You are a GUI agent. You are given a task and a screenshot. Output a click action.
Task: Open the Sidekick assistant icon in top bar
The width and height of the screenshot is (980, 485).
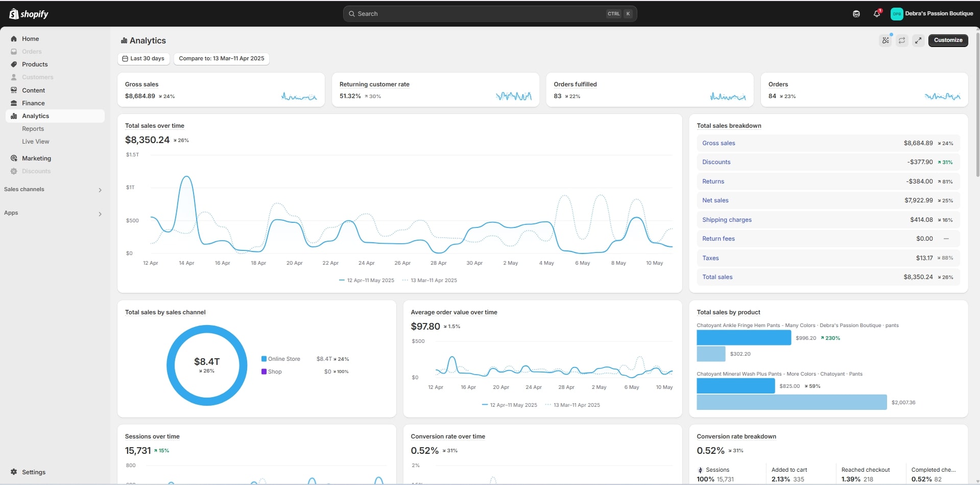tap(856, 14)
